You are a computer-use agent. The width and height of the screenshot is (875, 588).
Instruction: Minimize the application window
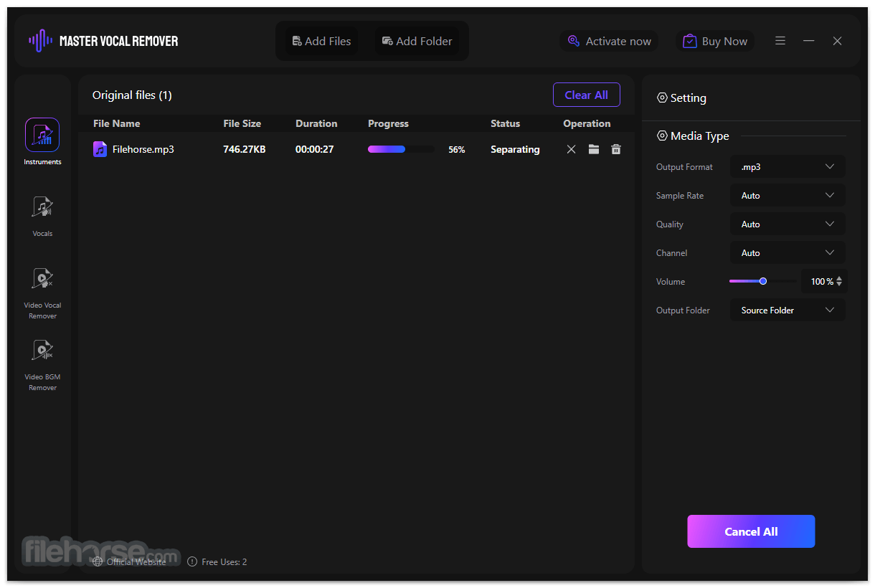[809, 41]
